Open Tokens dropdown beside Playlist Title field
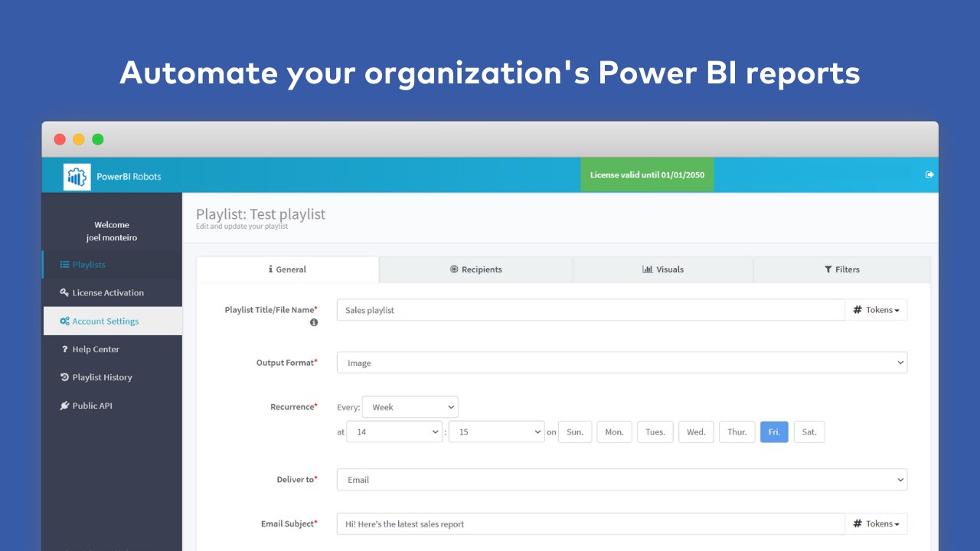Viewport: 980px width, 551px height. [876, 310]
